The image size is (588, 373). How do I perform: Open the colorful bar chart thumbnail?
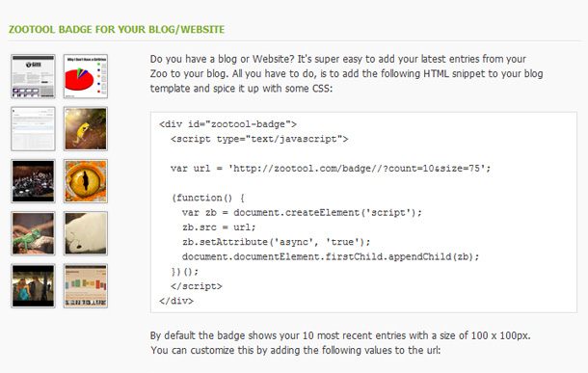coord(86,285)
